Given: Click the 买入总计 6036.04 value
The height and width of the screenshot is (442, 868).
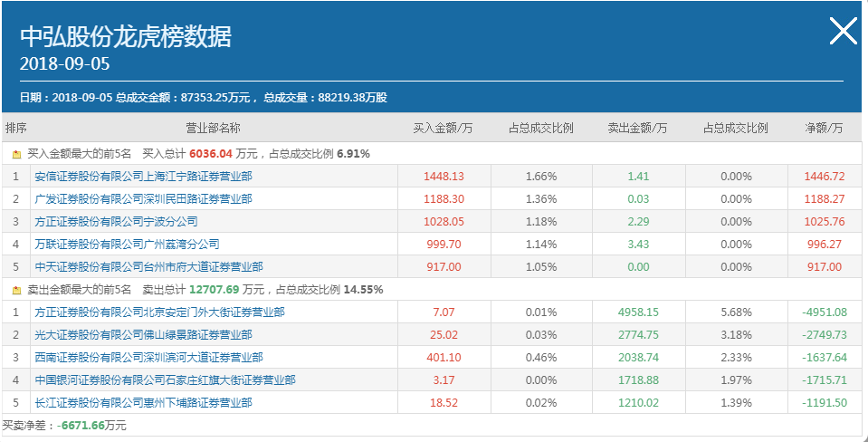Looking at the screenshot, I should tap(210, 154).
